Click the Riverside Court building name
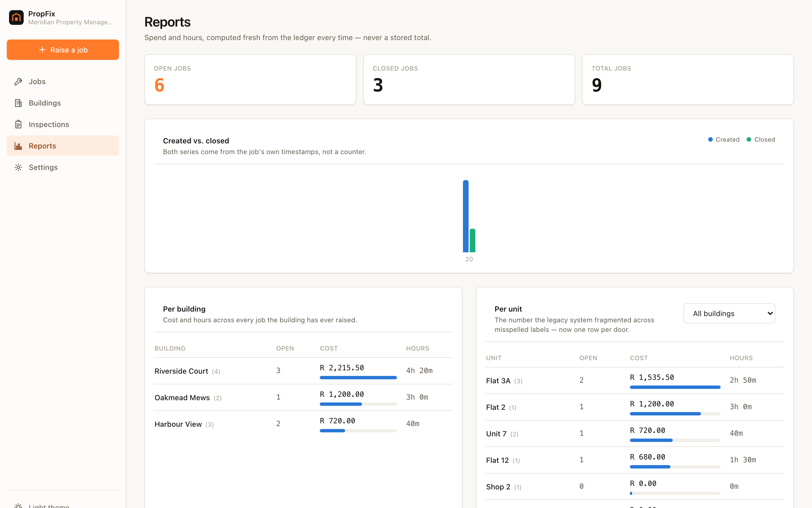 pos(181,371)
